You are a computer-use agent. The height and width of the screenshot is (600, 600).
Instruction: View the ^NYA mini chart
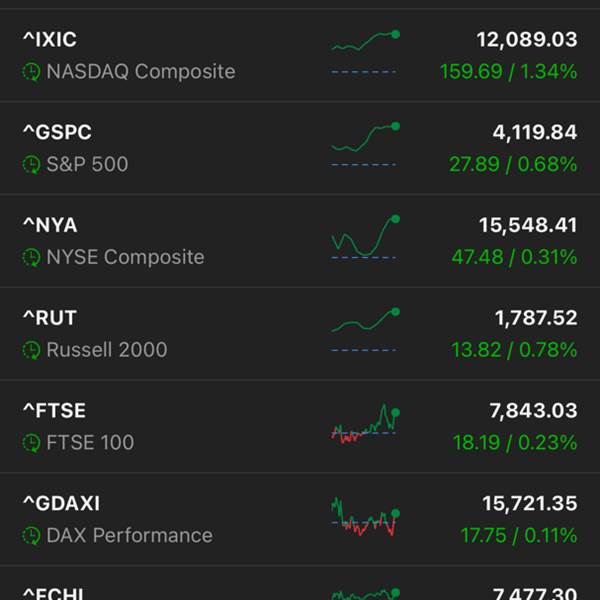pyautogui.click(x=365, y=237)
